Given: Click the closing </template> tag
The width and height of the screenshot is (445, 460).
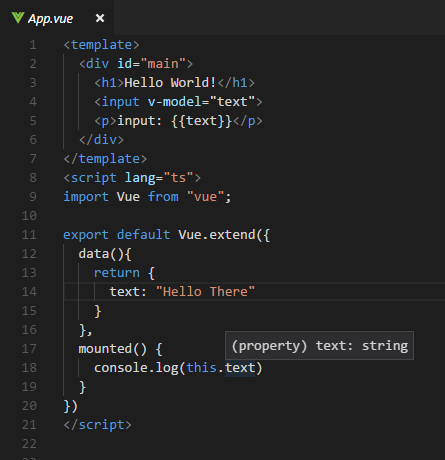Looking at the screenshot, I should [105, 159].
